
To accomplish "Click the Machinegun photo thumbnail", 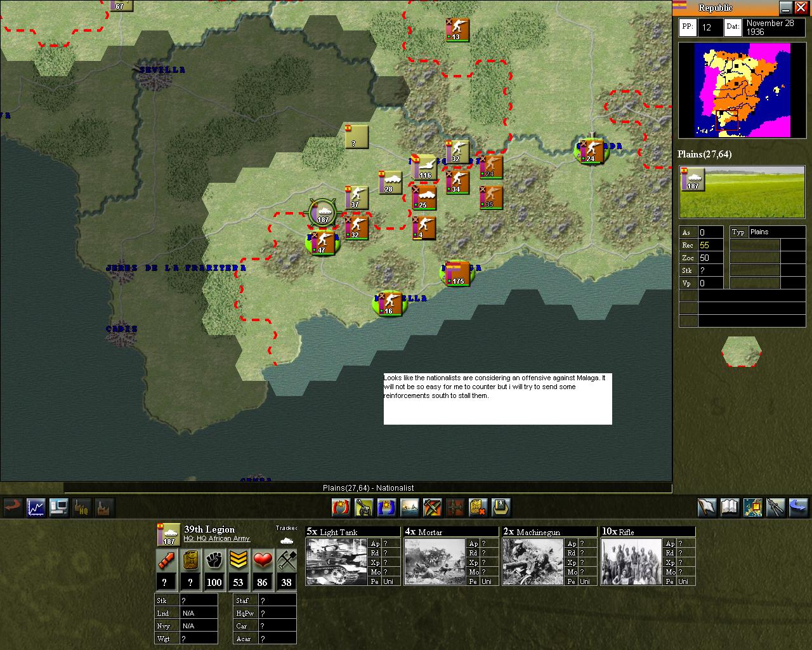I will coord(534,562).
